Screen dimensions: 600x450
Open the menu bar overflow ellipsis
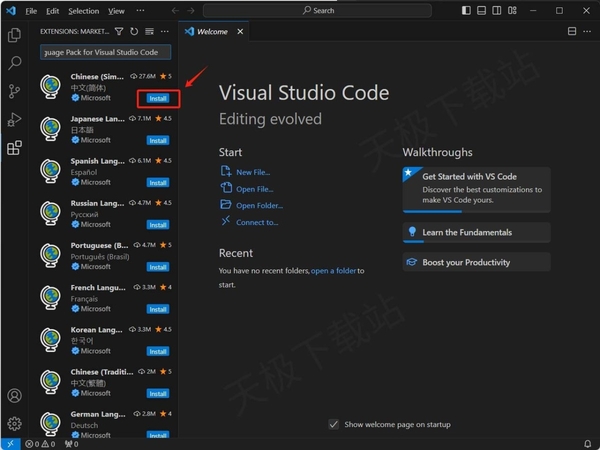[138, 11]
